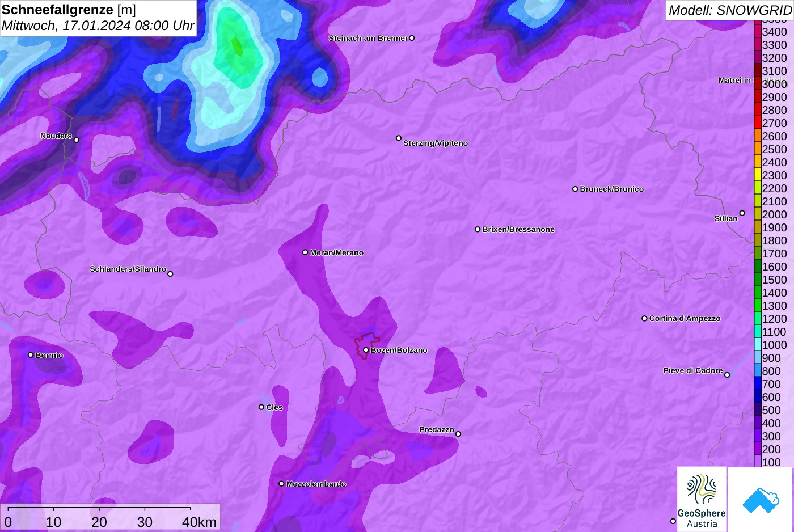Click the "Schneefallgrenze [m]" title text
Screen dimensions: 794x532
[x=69, y=10]
